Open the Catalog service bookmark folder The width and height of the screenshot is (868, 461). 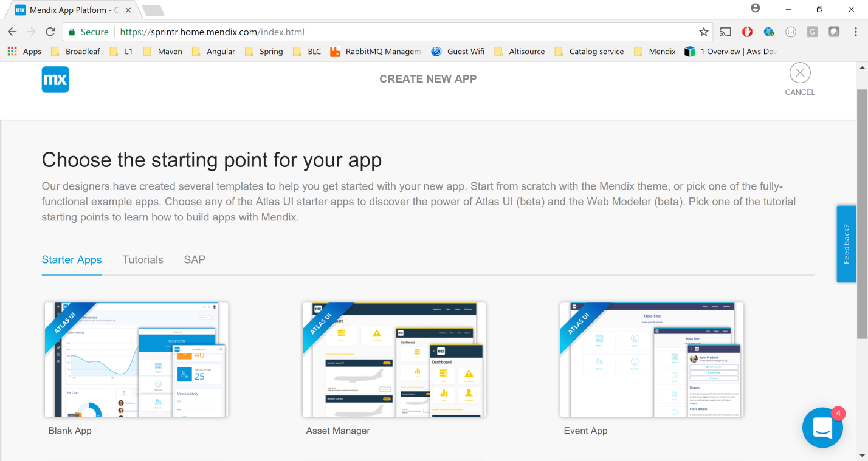pos(589,52)
